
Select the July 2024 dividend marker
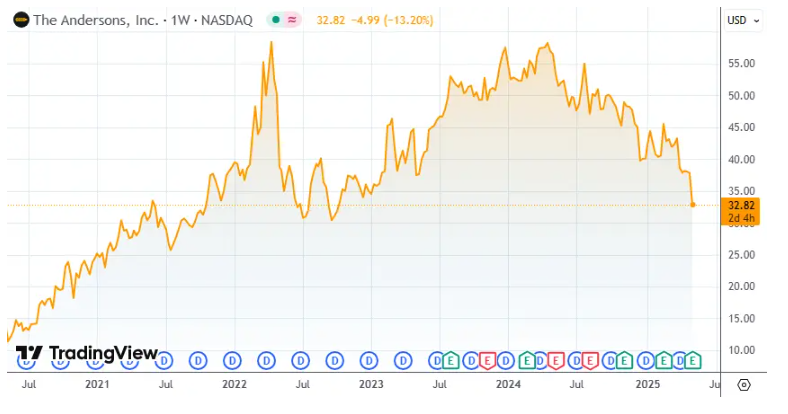coord(576,360)
